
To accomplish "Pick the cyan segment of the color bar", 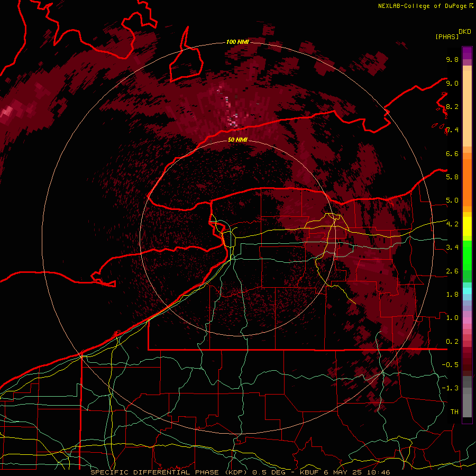I will (x=467, y=291).
